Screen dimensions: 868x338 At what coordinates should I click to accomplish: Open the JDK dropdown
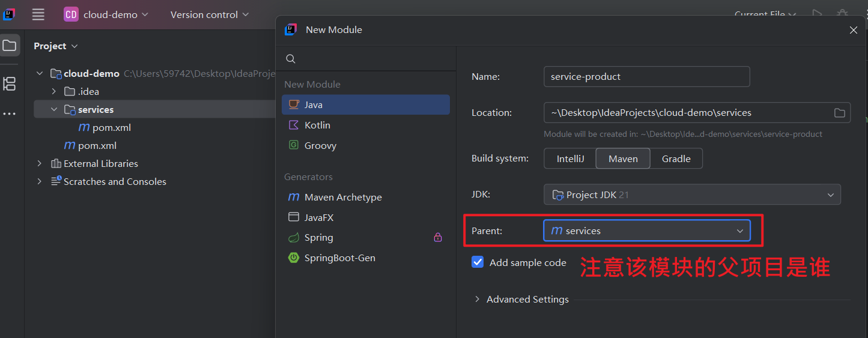[692, 195]
